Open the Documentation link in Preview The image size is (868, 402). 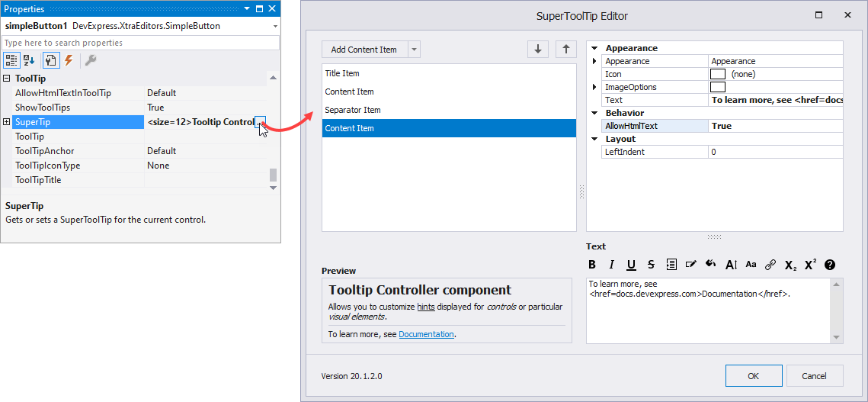point(426,334)
